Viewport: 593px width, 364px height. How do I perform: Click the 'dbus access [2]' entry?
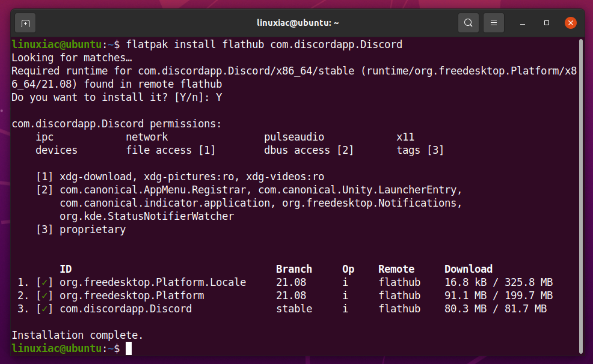(309, 150)
